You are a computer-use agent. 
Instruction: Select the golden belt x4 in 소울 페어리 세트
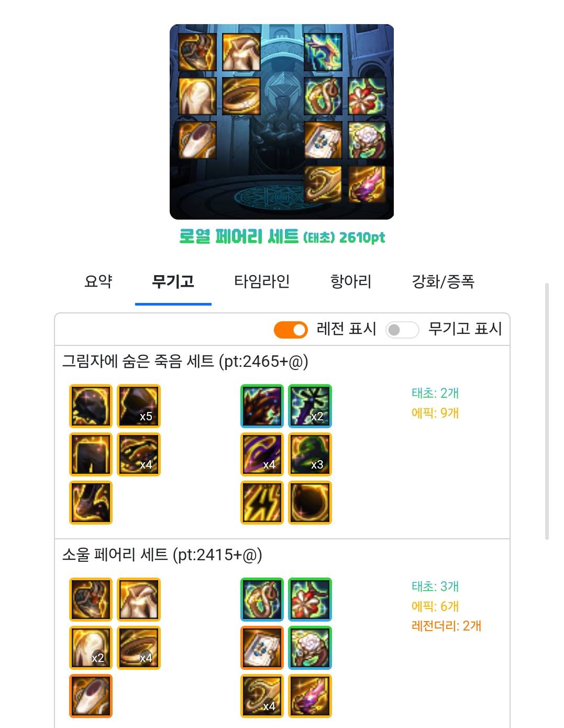tap(139, 648)
